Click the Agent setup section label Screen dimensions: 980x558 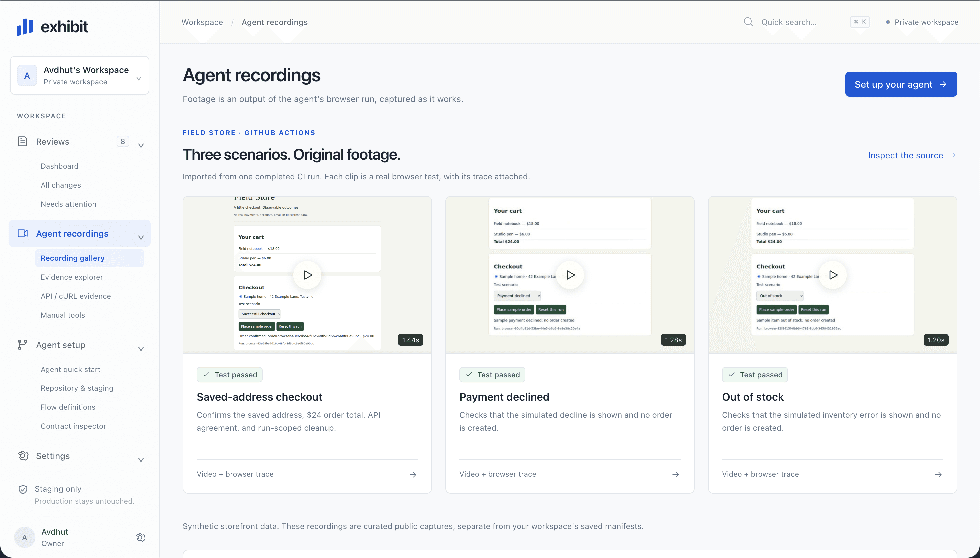[x=61, y=345]
